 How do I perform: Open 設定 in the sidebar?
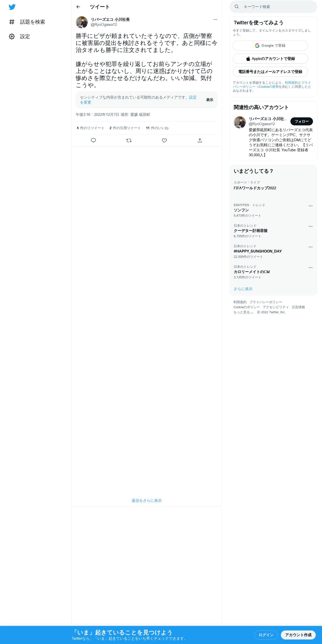[20, 36]
